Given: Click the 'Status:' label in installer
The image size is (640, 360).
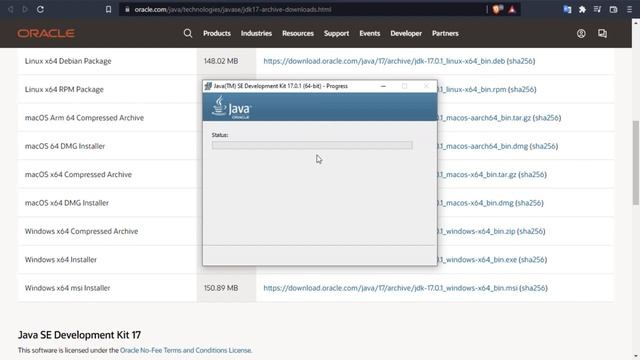Looking at the screenshot, I should pos(220,135).
